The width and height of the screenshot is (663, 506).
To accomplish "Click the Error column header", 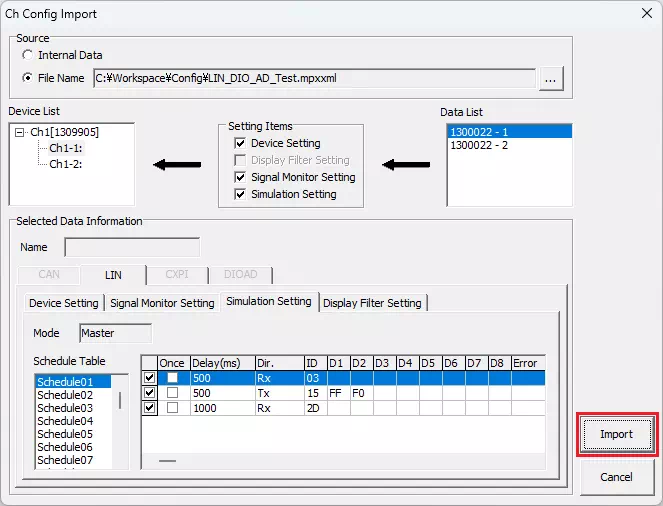I will [x=528, y=363].
